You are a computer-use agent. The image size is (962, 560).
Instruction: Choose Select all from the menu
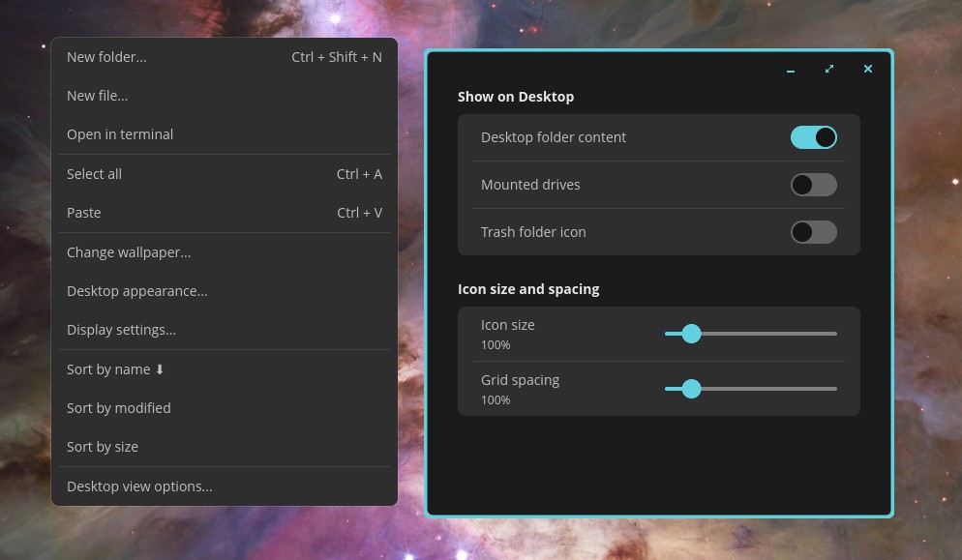pos(225,174)
